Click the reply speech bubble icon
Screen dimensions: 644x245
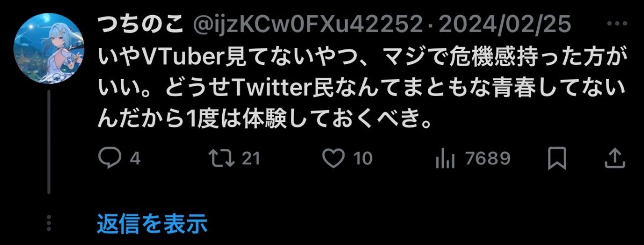click(111, 158)
